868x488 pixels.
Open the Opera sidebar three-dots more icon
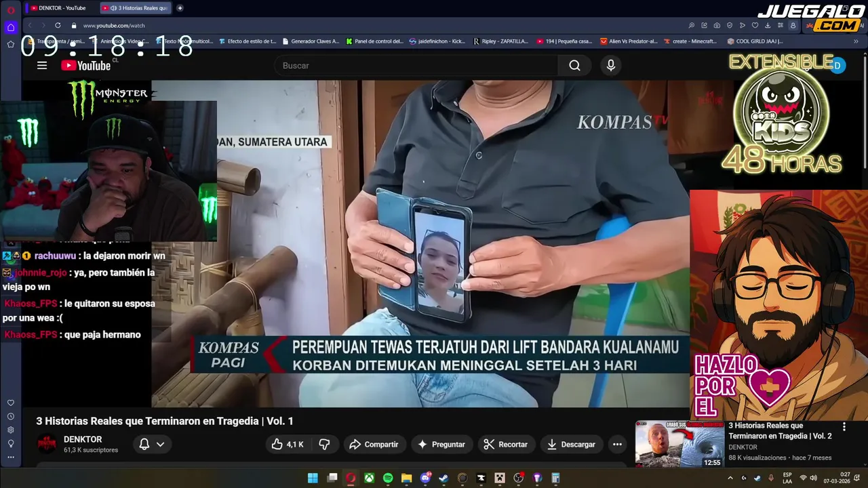[11, 457]
